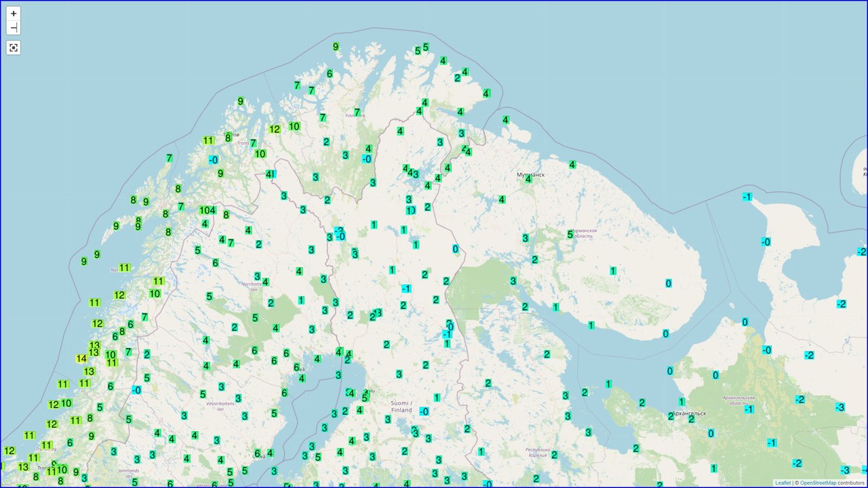Click the Suomi / Finland map label

click(x=401, y=407)
